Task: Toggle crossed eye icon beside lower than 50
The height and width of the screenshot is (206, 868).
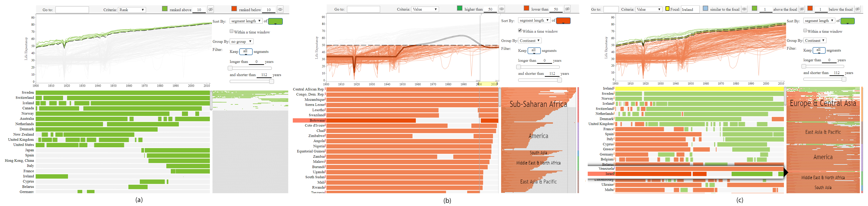Action: (567, 9)
